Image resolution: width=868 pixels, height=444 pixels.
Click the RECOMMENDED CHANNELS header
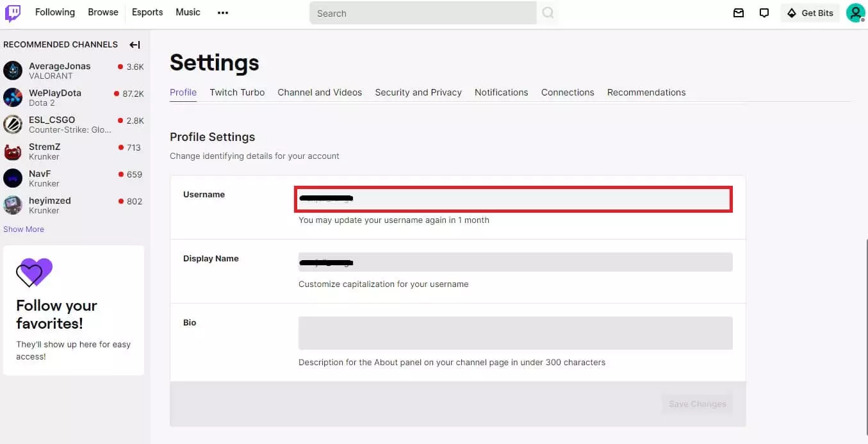pos(61,45)
